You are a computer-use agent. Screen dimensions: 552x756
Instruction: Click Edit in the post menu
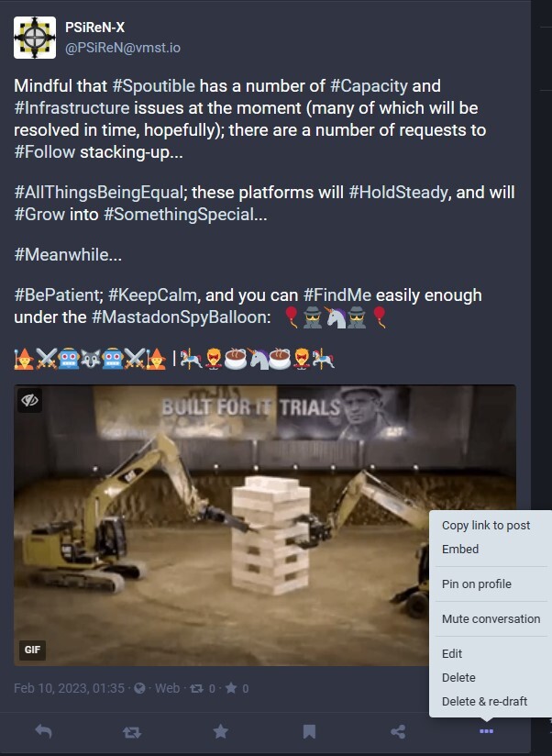[x=452, y=653]
